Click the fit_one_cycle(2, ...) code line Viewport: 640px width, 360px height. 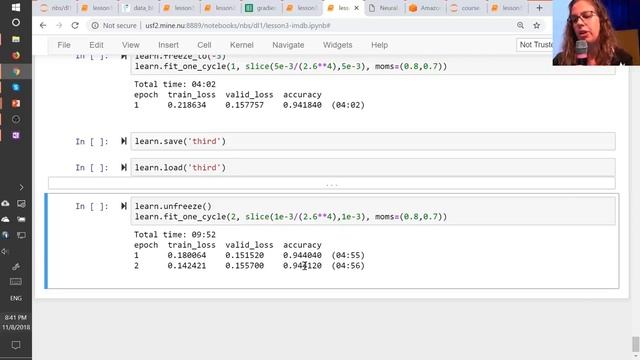pos(291,217)
